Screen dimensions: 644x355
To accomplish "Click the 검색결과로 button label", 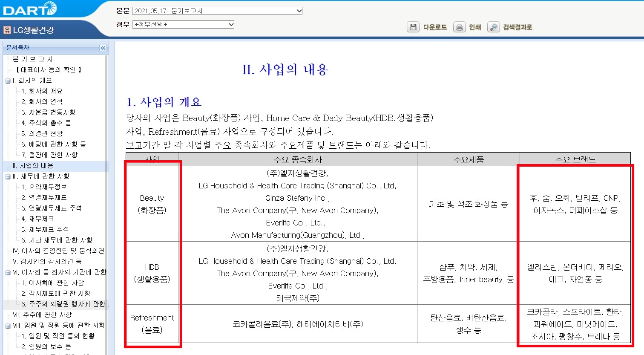I will click(517, 27).
